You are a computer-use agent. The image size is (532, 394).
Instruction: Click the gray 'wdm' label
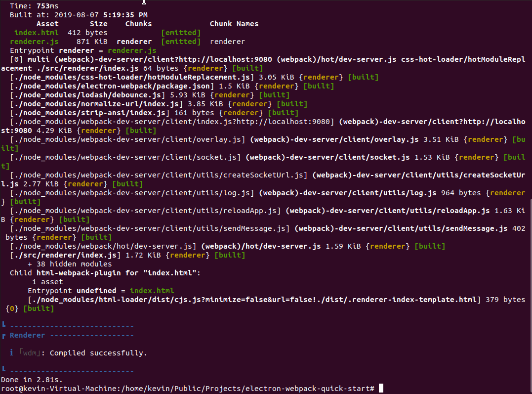pyautogui.click(x=30, y=353)
